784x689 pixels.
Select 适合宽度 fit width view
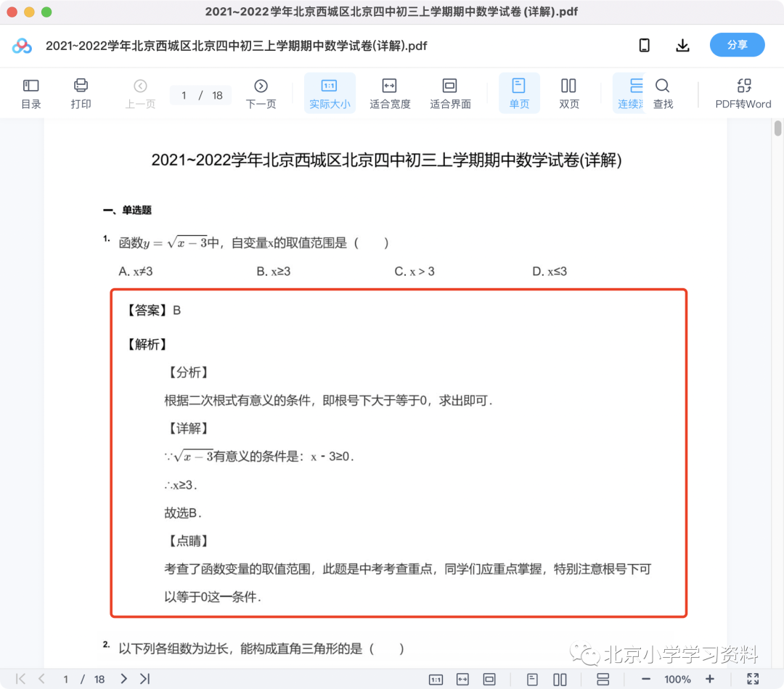point(390,94)
